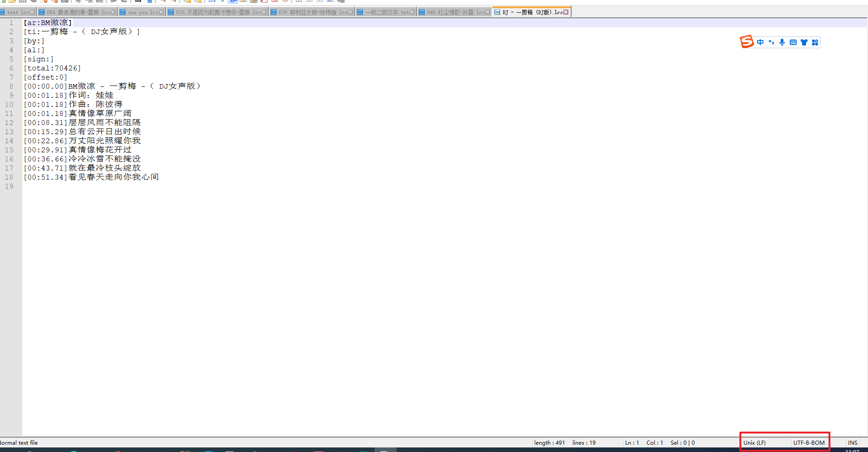Click line 作词: 娃娃
Image resolution: width=868 pixels, height=452 pixels.
(x=91, y=95)
